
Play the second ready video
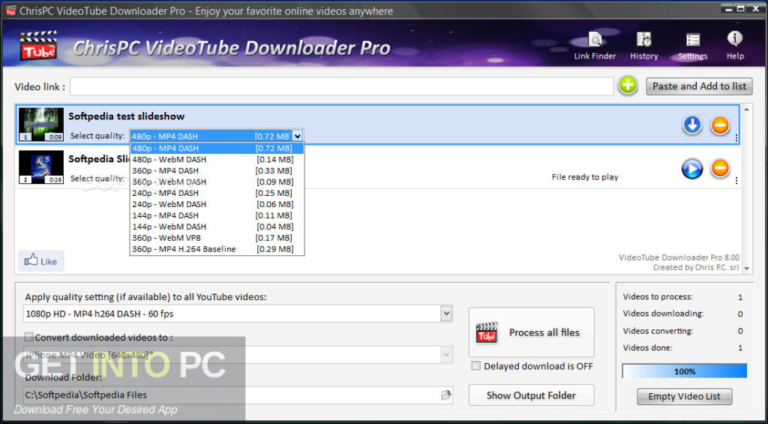tap(692, 169)
